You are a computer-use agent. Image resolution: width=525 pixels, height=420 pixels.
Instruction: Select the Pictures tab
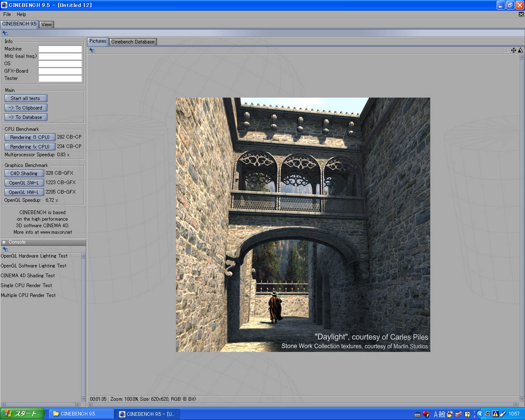pos(98,41)
